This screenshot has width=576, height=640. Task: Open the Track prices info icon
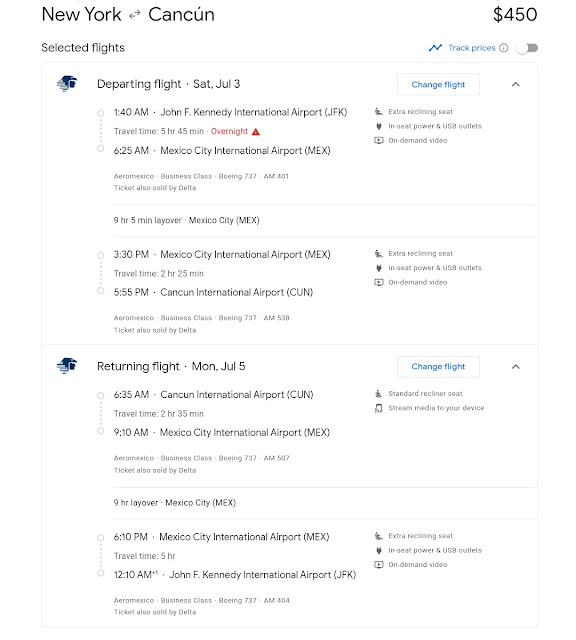tap(504, 48)
